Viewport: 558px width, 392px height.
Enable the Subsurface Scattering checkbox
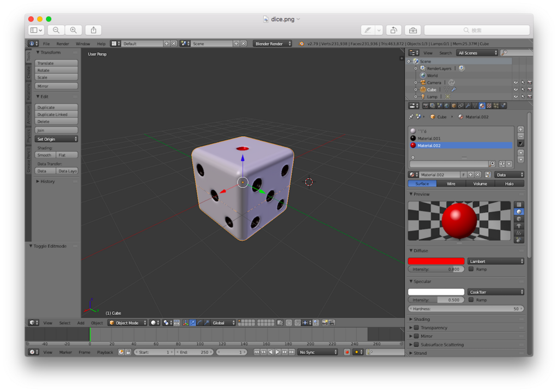[416, 345]
